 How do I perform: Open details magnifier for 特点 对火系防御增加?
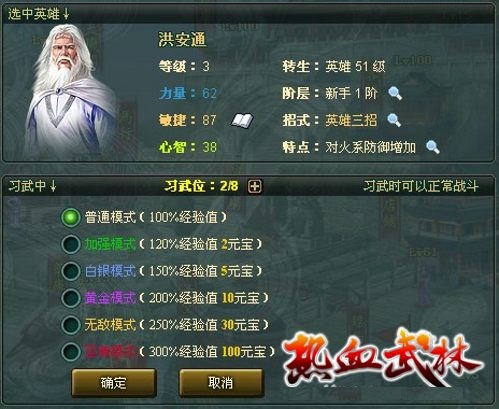pyautogui.click(x=433, y=147)
